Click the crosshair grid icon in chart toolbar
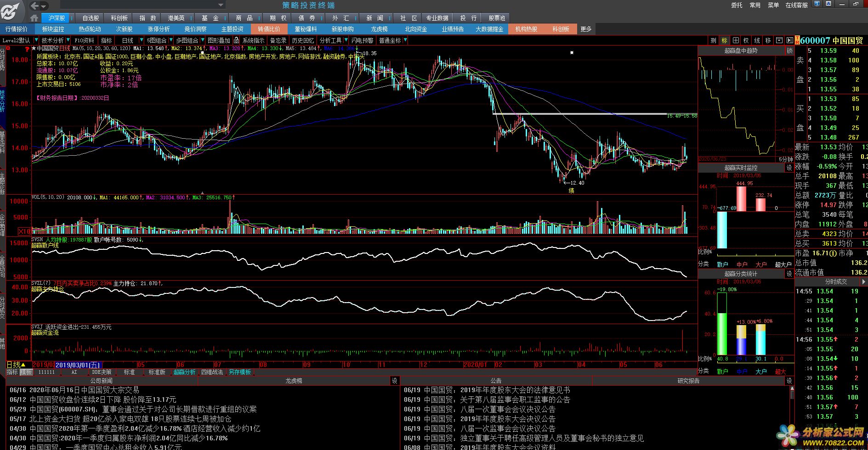Image resolution: width=868 pixels, height=450 pixels. click(736, 40)
